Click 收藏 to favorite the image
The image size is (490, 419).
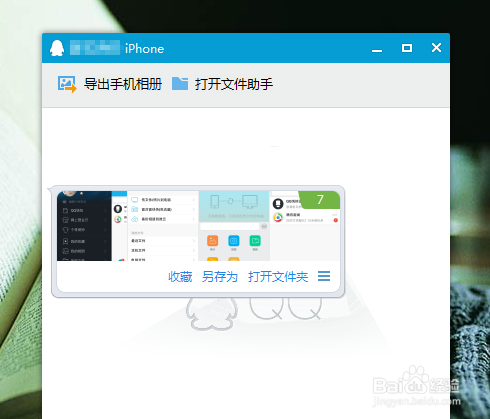(x=180, y=277)
